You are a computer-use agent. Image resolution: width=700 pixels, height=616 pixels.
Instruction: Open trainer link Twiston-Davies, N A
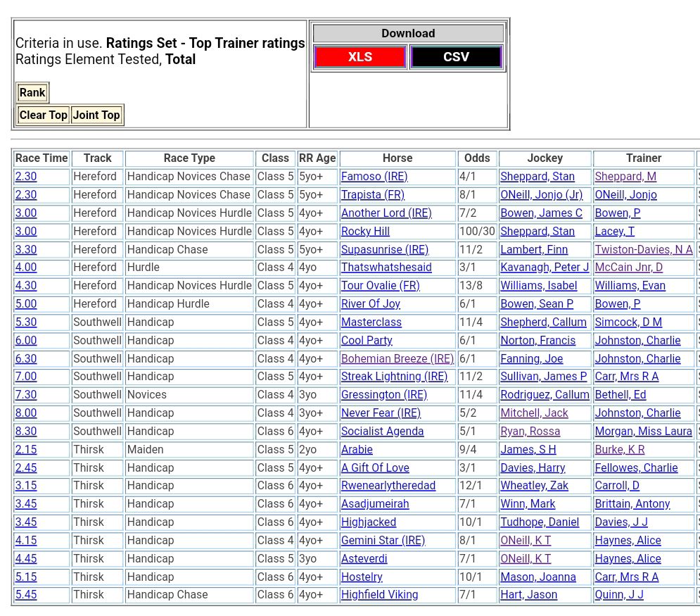(643, 249)
